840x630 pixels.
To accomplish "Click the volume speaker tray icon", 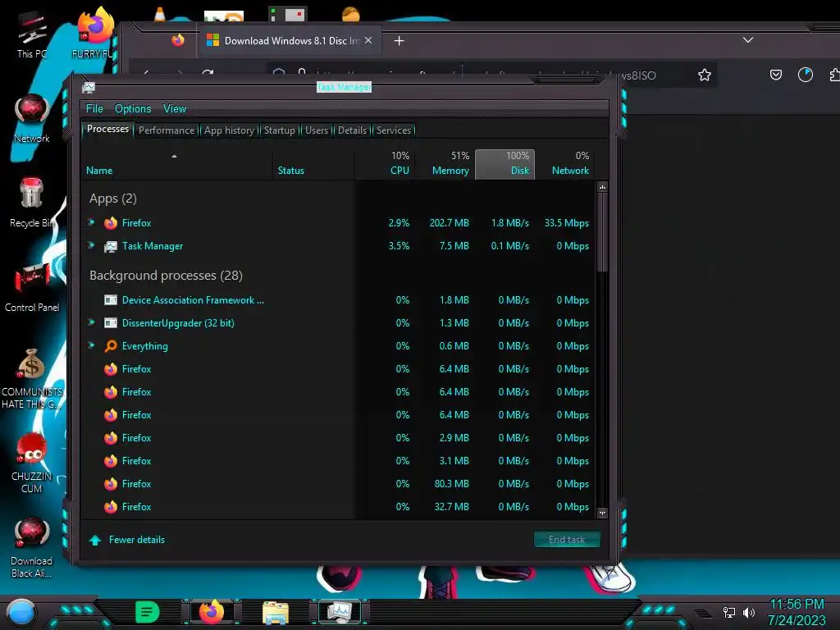I will click(749, 612).
